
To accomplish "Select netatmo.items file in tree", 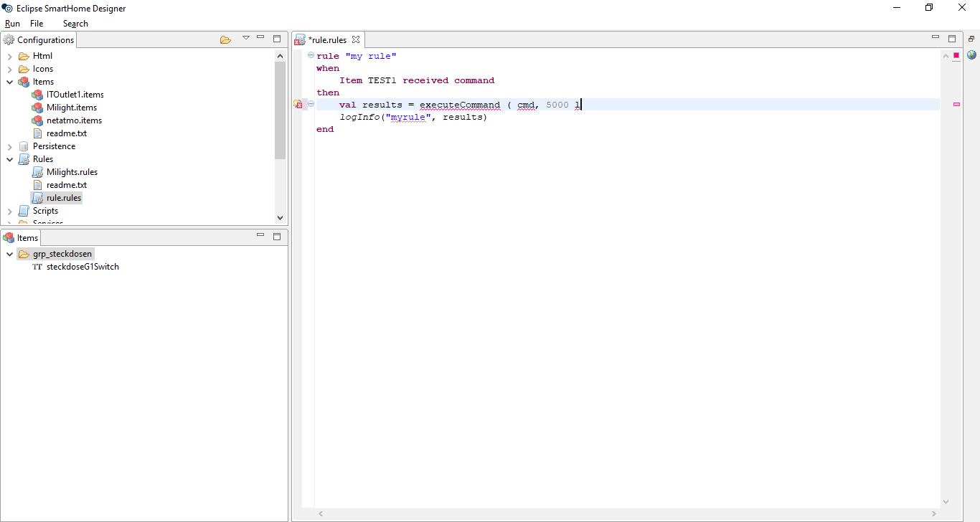I will click(74, 120).
